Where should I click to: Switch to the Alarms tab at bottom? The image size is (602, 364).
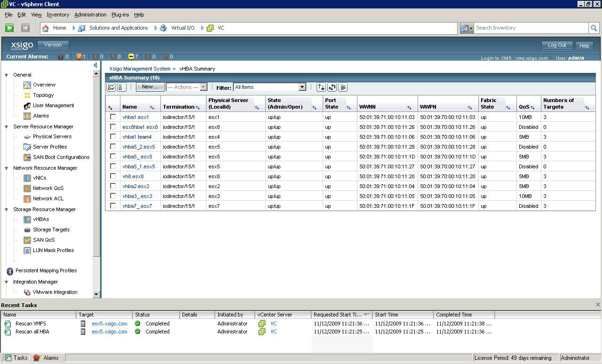point(47,358)
